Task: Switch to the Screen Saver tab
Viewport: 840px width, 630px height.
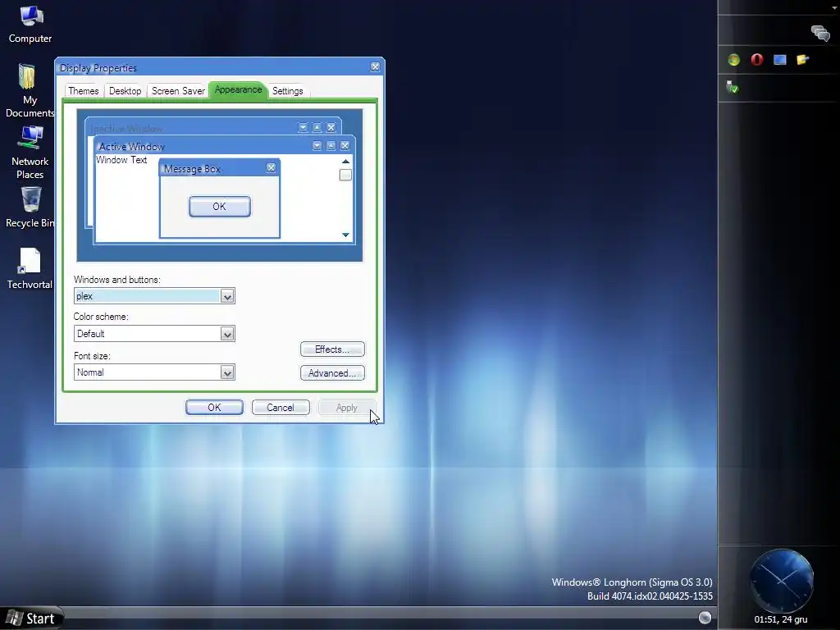Action: pyautogui.click(x=178, y=91)
